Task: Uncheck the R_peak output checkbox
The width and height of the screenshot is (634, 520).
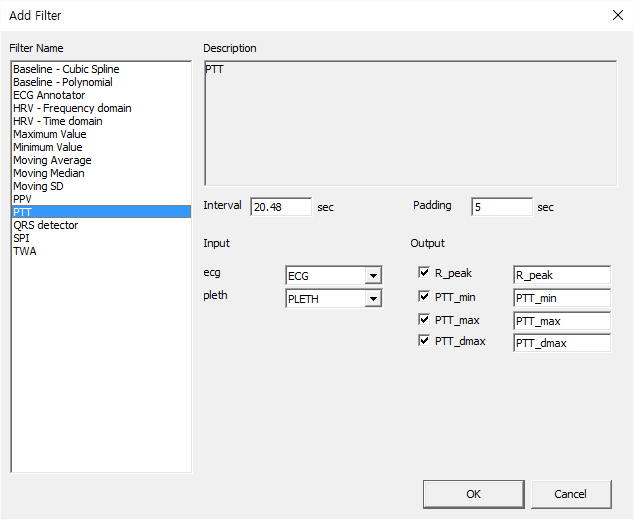Action: pyautogui.click(x=424, y=273)
